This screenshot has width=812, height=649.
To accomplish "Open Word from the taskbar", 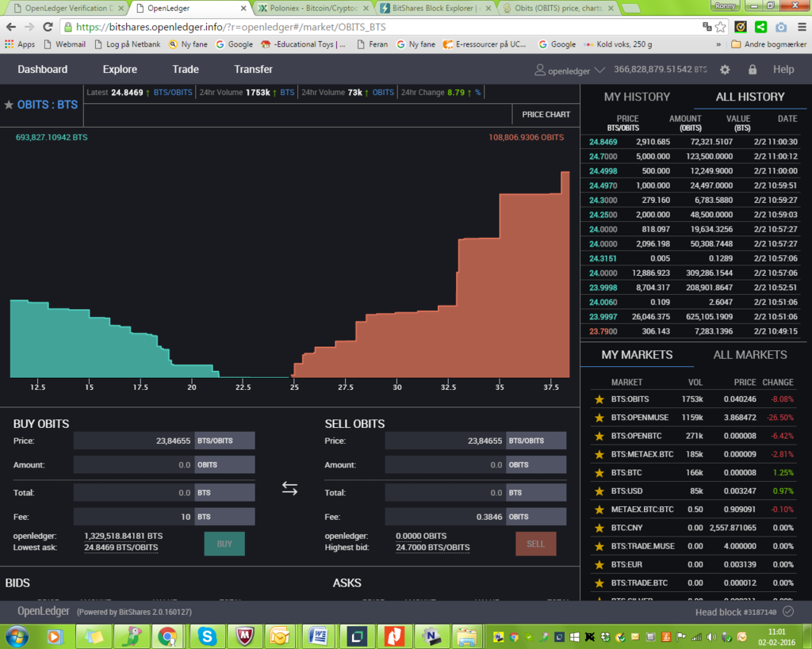I will (318, 636).
